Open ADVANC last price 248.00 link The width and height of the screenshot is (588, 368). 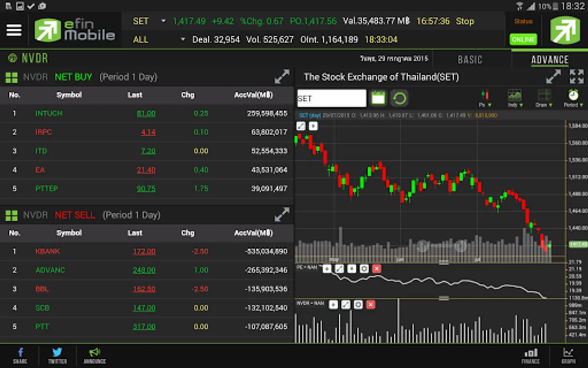[x=144, y=270]
